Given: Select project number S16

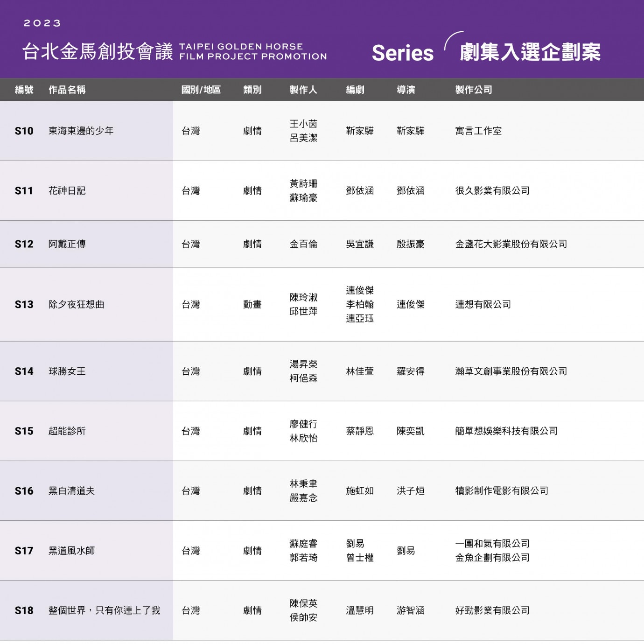Looking at the screenshot, I should tap(24, 490).
